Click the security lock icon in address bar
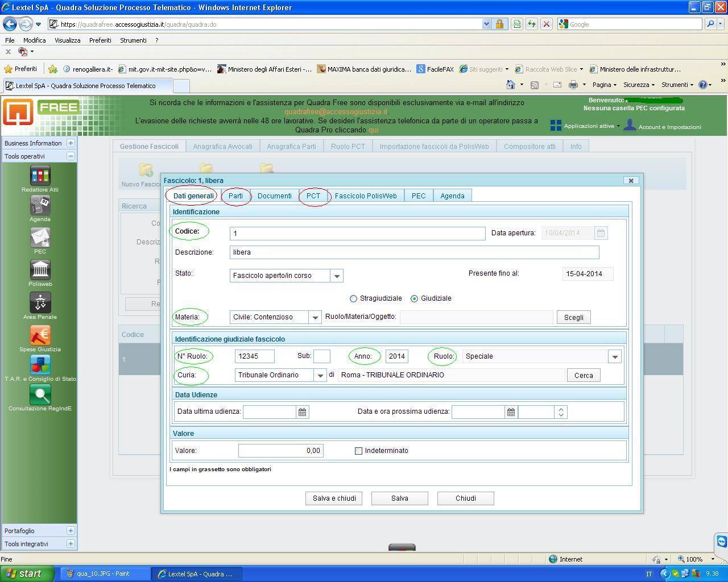The image size is (728, 582). [499, 24]
